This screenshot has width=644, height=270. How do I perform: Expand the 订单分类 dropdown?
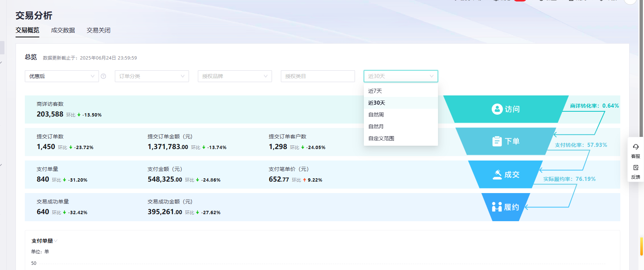point(152,76)
